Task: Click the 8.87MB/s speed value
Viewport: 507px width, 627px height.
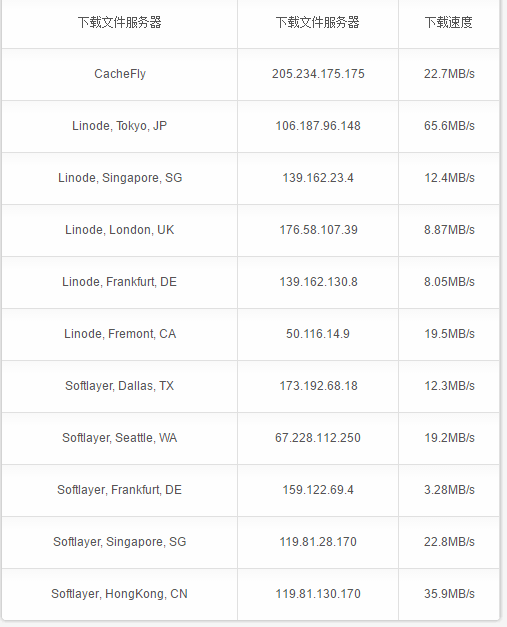Action: point(449,230)
